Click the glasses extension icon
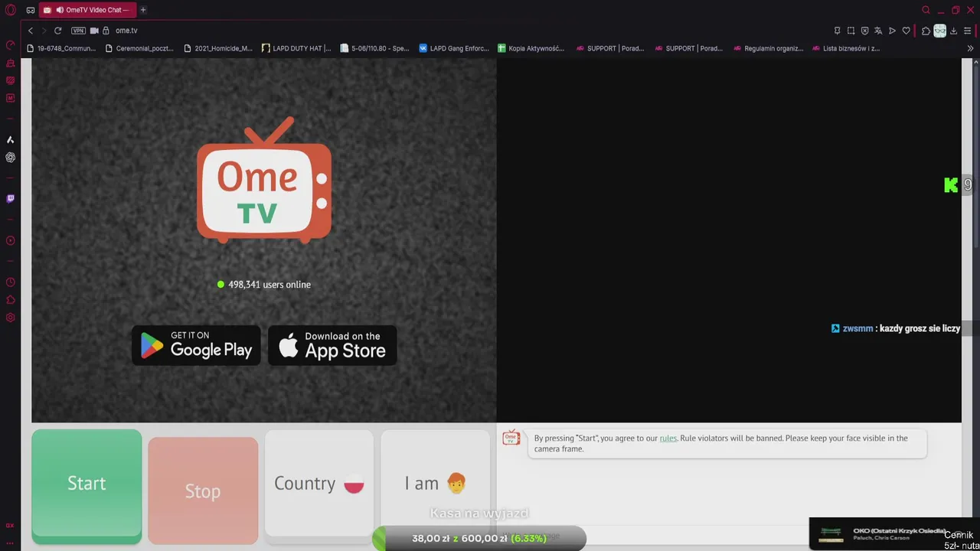 (939, 31)
